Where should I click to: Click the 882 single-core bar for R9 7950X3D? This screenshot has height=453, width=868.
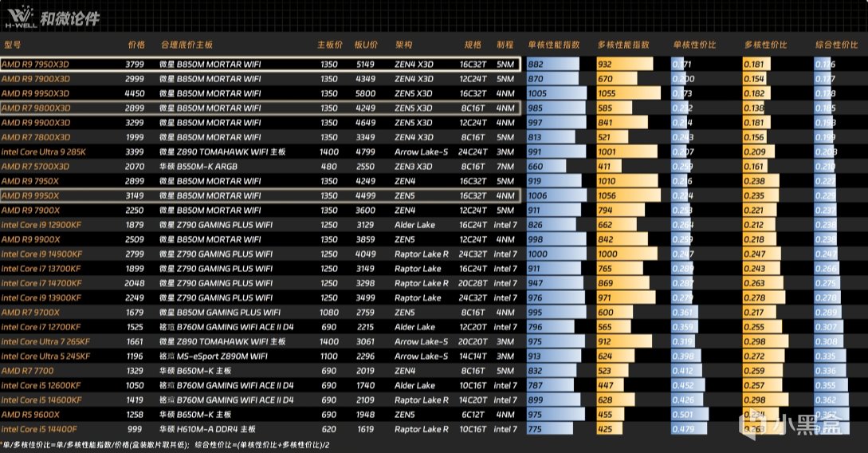point(553,65)
